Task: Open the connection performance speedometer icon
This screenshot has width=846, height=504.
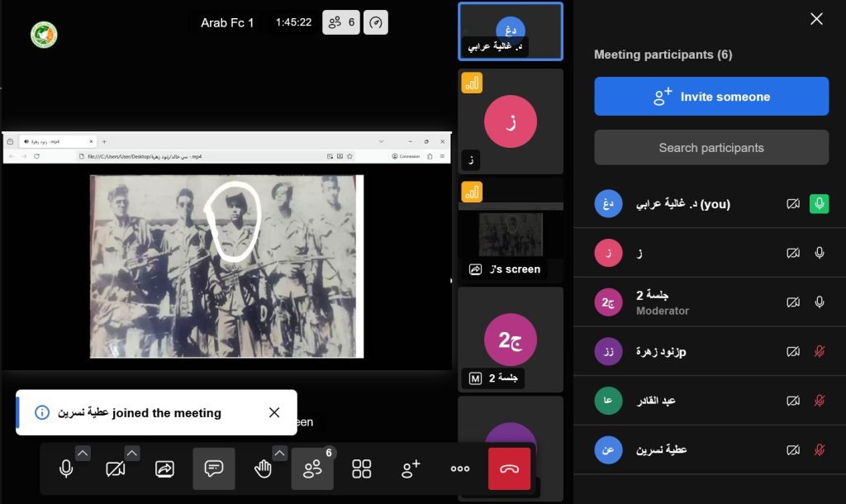Action: click(376, 22)
